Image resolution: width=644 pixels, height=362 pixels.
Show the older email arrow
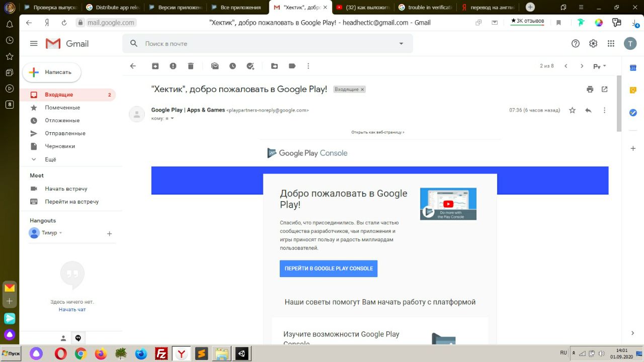[582, 66]
